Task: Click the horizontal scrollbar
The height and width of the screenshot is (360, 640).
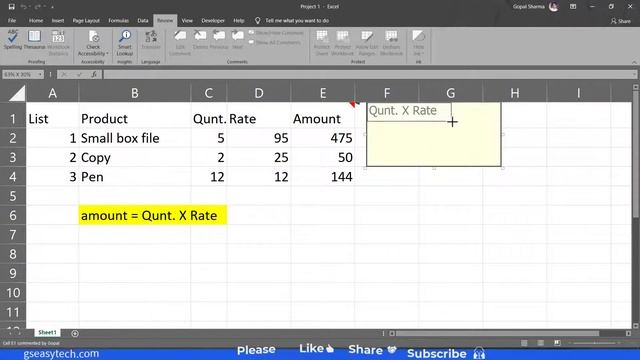Action: pyautogui.click(x=497, y=333)
